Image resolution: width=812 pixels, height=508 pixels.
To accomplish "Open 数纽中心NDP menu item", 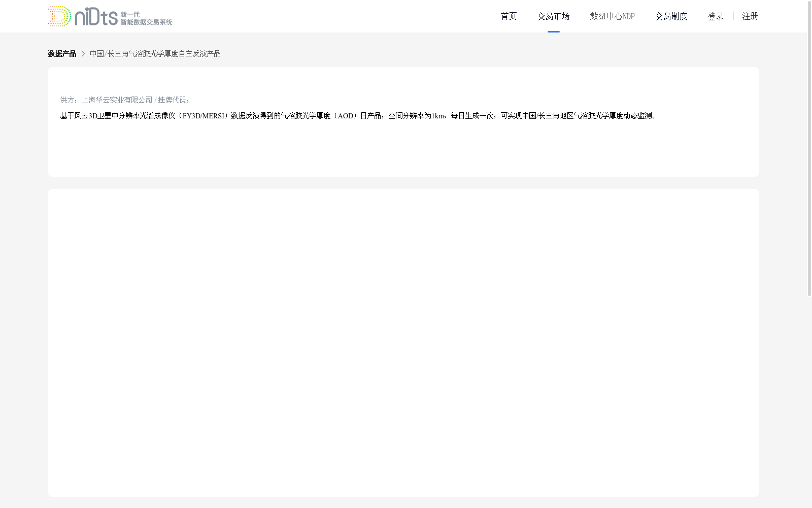I will 612,16.
